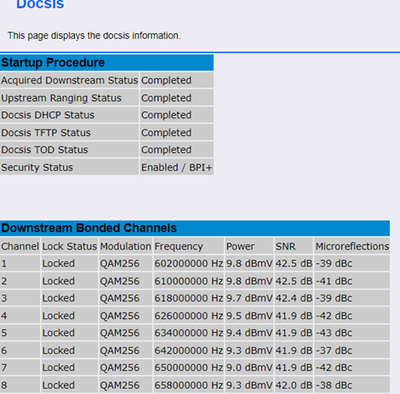The height and width of the screenshot is (394, 400).
Task: Select the -38 dBc microreflections cell
Action: coord(352,385)
